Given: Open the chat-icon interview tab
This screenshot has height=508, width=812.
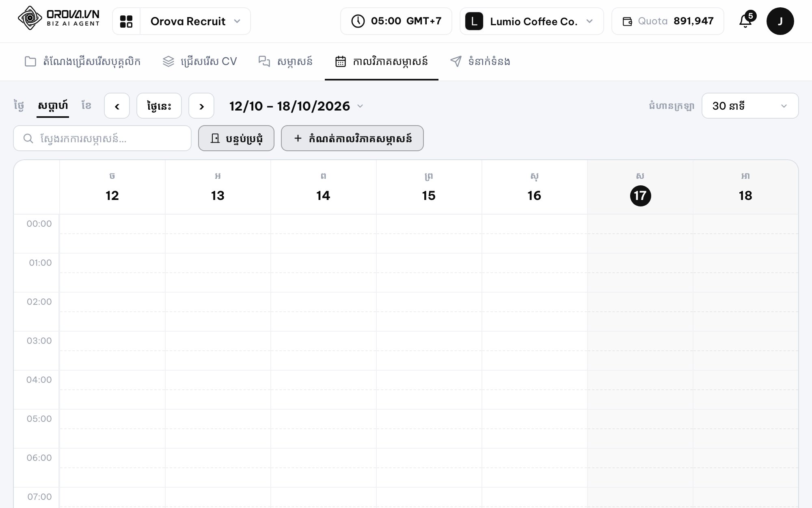Looking at the screenshot, I should 285,61.
